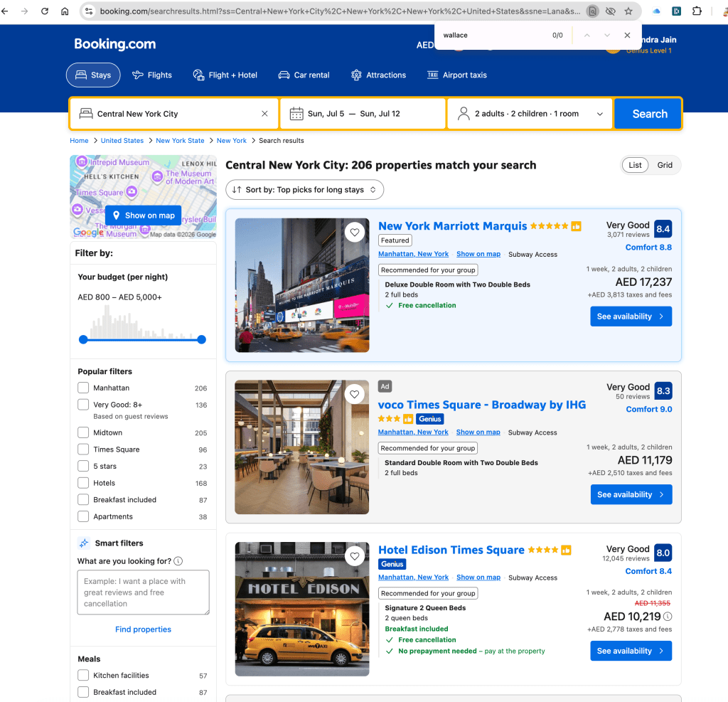
Task: Save New York Marriott Marquis with heart icon
Action: click(x=353, y=232)
